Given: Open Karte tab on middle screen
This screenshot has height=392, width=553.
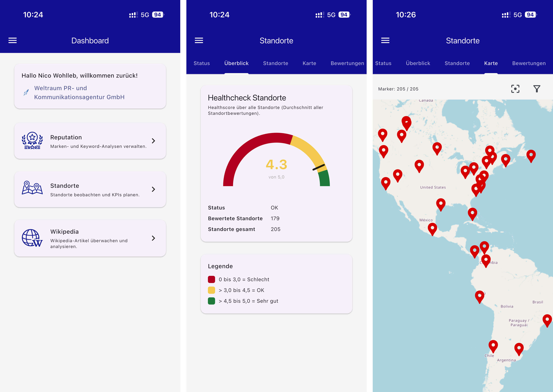Looking at the screenshot, I should [309, 63].
